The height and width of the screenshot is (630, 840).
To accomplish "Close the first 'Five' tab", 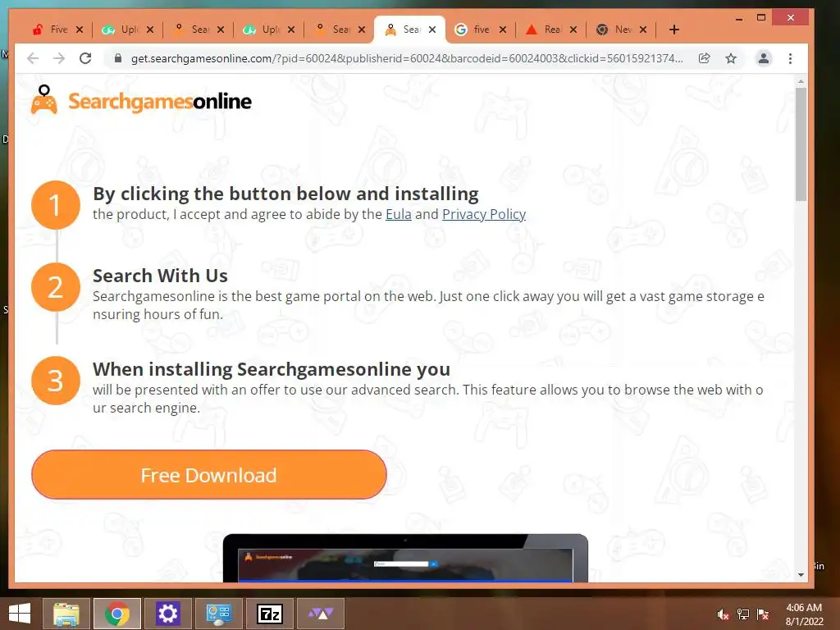I will tap(80, 30).
